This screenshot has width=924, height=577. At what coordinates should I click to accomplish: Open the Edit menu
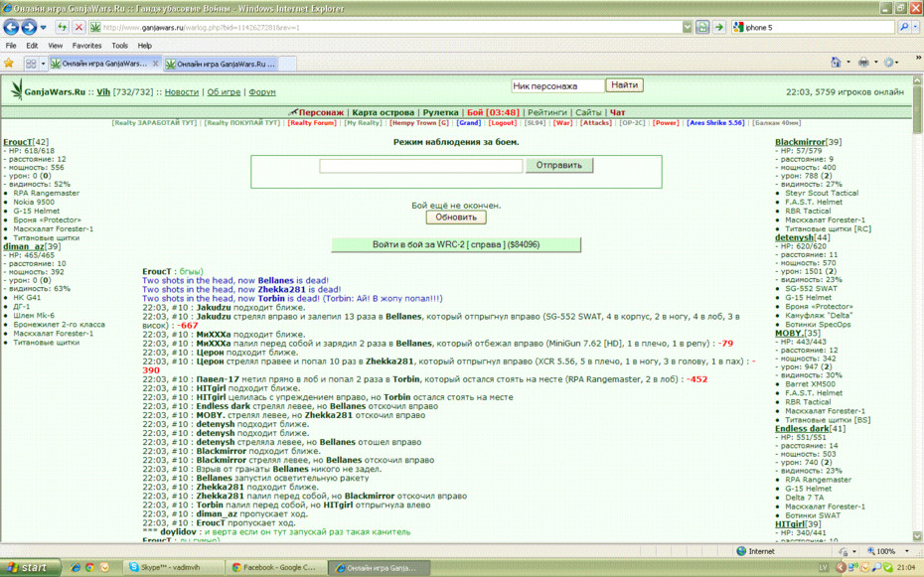pos(32,46)
